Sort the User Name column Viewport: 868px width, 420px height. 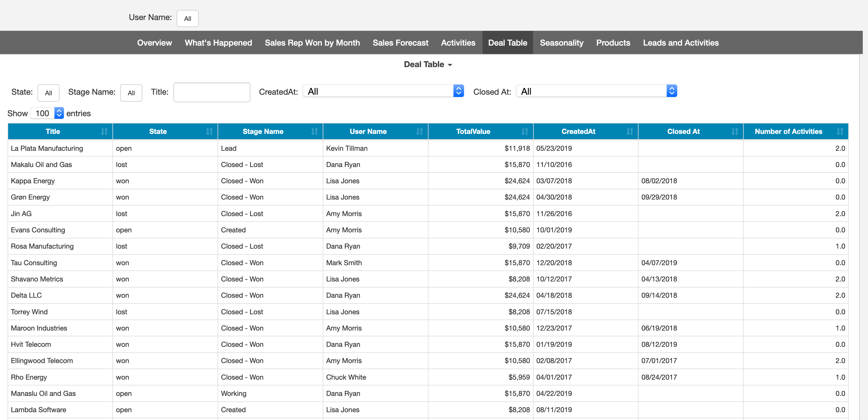click(420, 131)
